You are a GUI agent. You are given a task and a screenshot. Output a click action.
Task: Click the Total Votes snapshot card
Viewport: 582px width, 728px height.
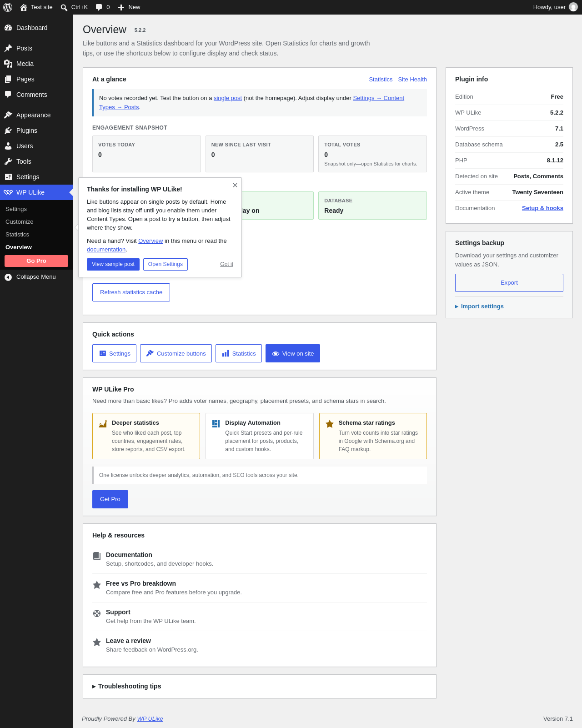(x=372, y=154)
